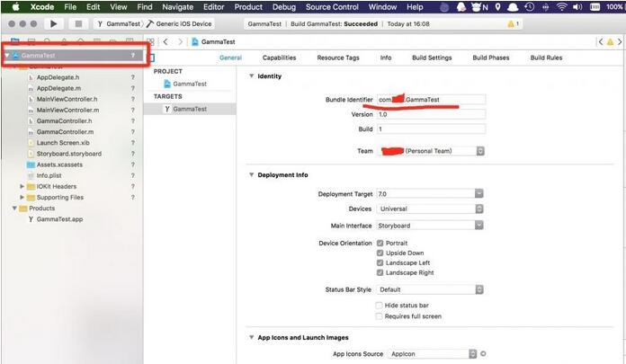Click the Run (play) button
The height and width of the screenshot is (364, 626).
point(53,24)
